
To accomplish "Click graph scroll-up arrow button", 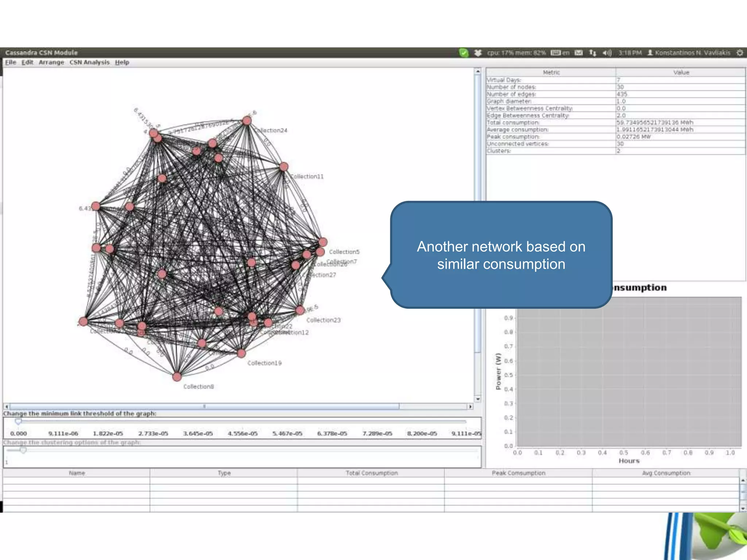I will [x=478, y=71].
